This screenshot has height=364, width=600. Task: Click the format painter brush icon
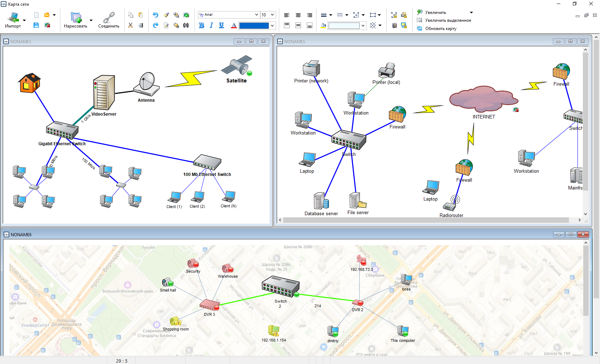point(166,15)
